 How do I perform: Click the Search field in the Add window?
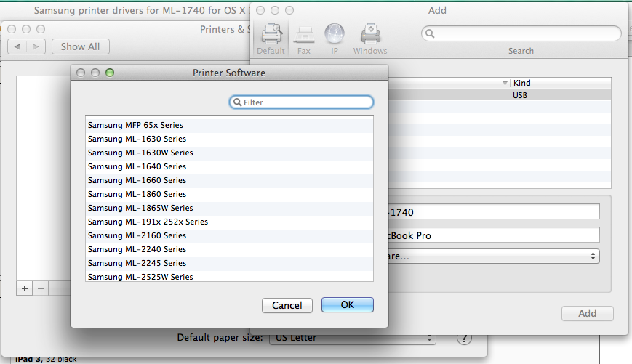521,33
